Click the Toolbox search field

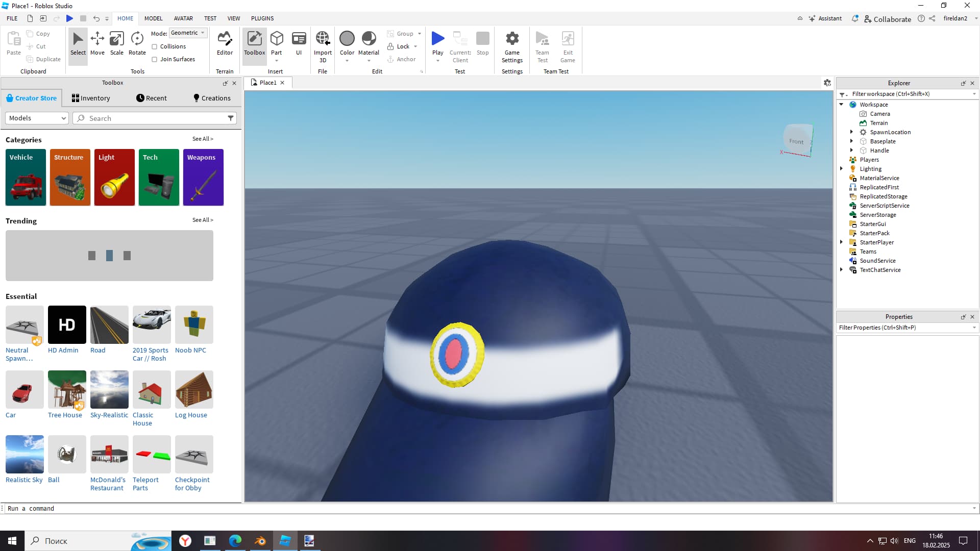click(x=154, y=118)
